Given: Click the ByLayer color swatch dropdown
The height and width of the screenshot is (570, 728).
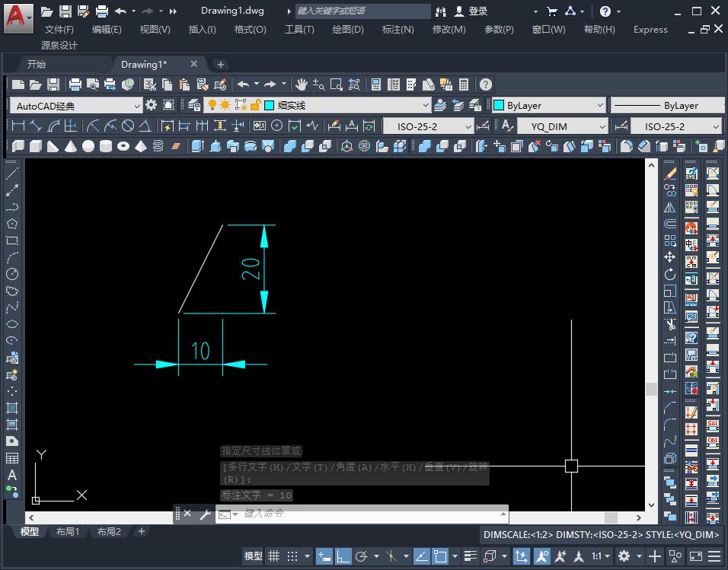Looking at the screenshot, I should 548,105.
